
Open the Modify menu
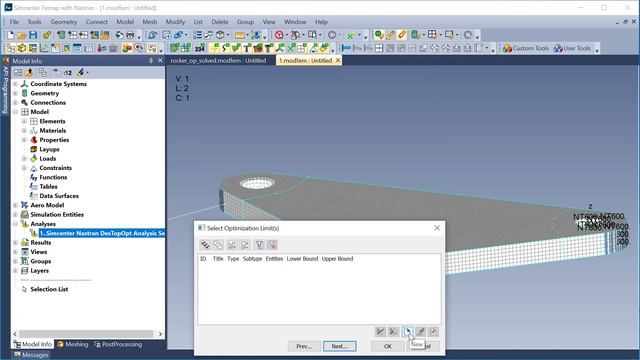176,22
